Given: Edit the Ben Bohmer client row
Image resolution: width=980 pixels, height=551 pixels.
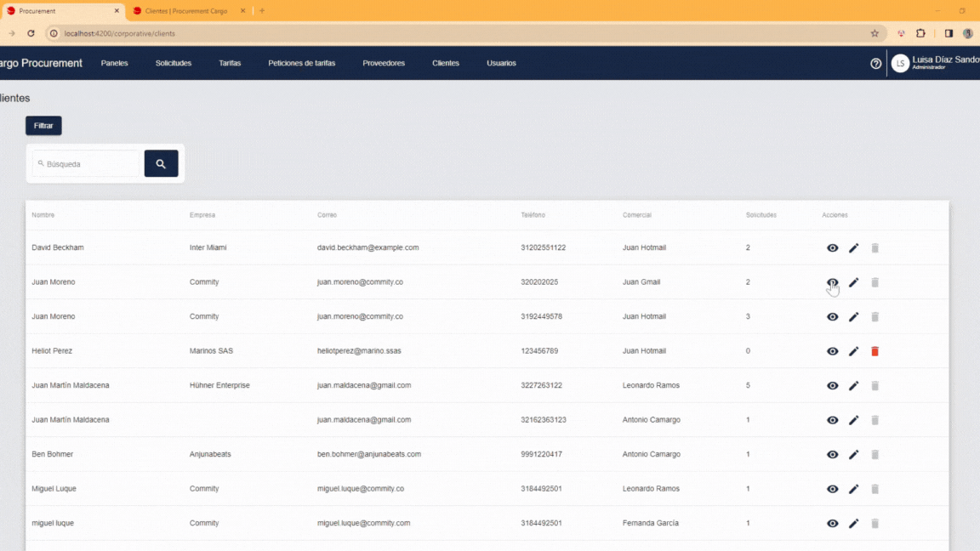Looking at the screenshot, I should pos(853,455).
